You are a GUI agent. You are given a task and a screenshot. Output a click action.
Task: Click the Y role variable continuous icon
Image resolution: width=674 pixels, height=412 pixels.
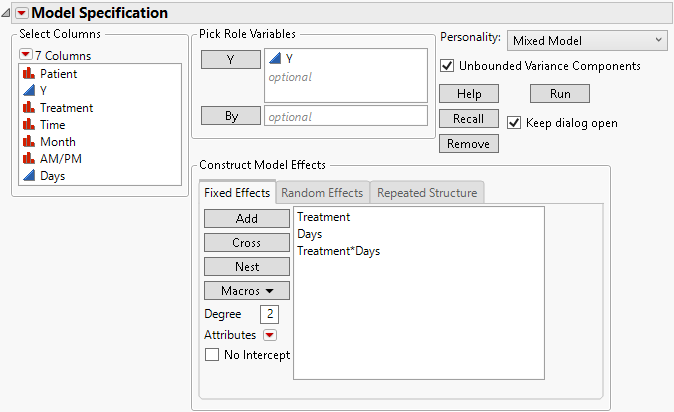pos(275,59)
